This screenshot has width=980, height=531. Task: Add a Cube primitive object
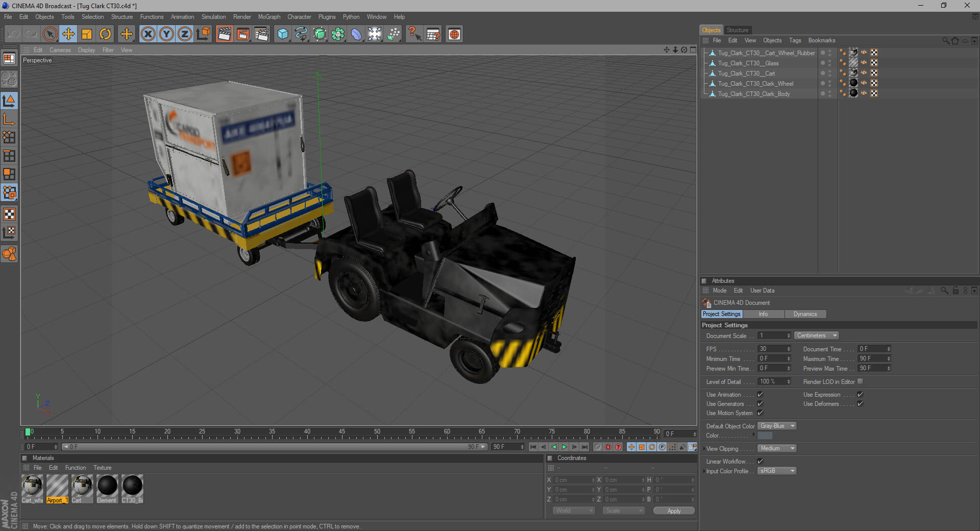pyautogui.click(x=282, y=34)
